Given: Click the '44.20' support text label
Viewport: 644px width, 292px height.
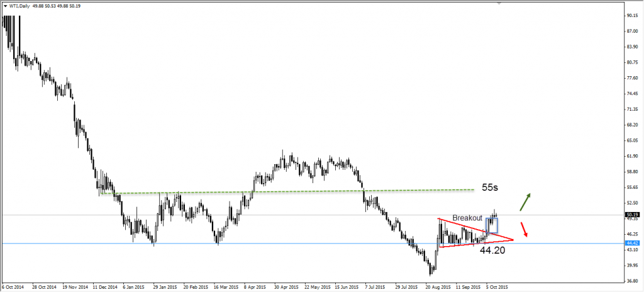Looking at the screenshot, I should [492, 250].
